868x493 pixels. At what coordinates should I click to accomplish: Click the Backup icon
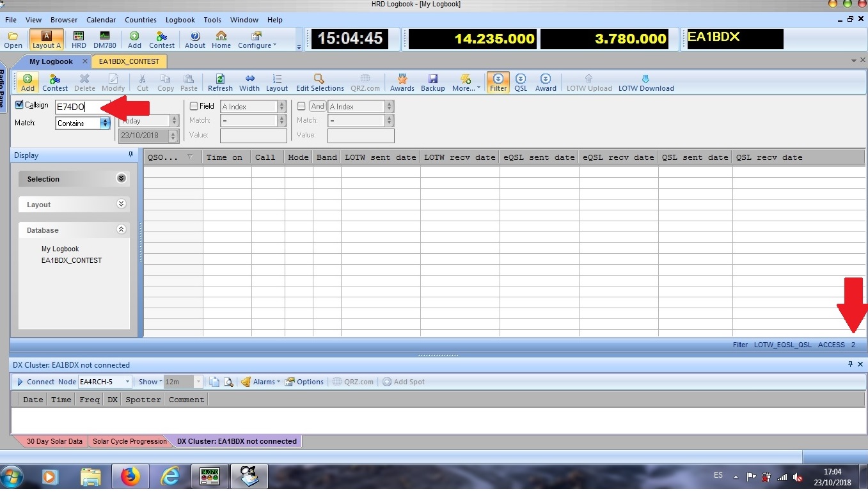point(433,83)
